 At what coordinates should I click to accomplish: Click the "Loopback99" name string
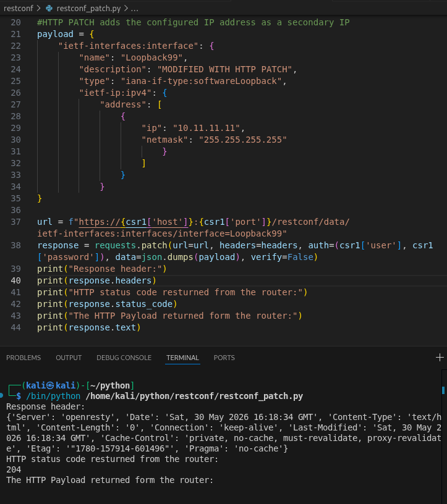pyautogui.click(x=151, y=58)
